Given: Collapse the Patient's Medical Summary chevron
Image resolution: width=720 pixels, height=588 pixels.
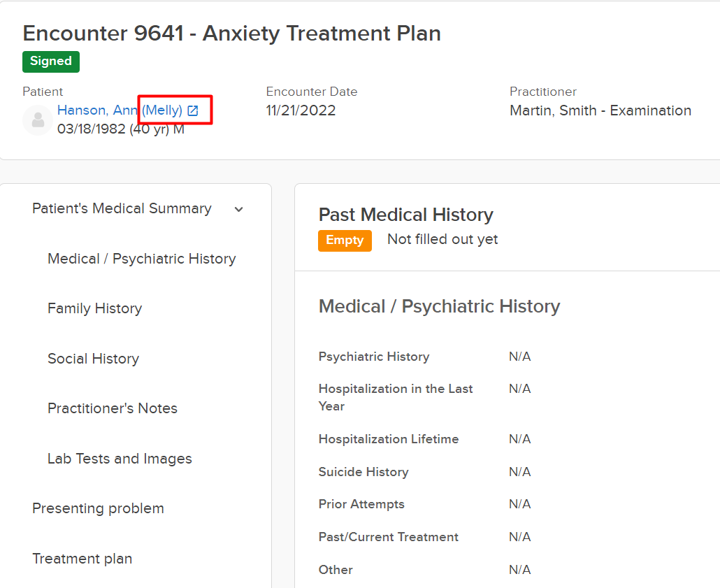Looking at the screenshot, I should coord(239,210).
